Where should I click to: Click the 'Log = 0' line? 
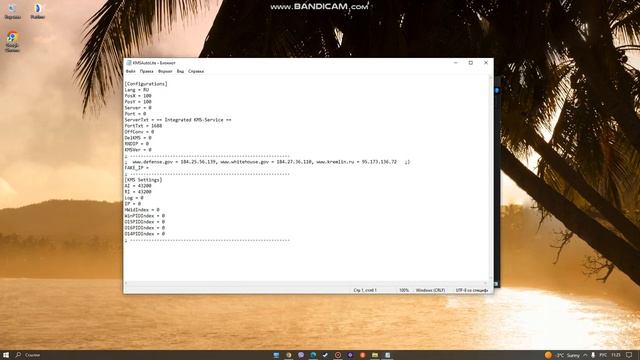click(134, 198)
